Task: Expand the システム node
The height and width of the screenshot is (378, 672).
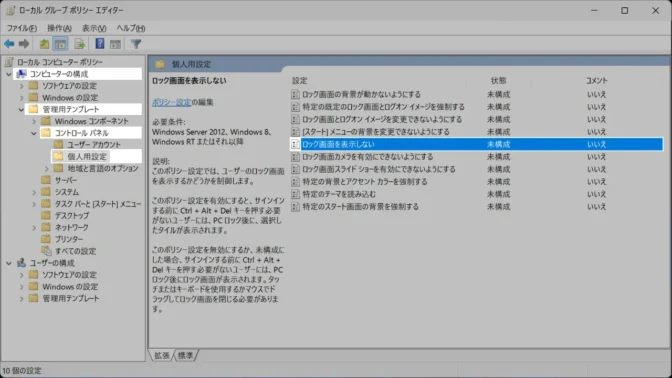Action: pos(34,192)
